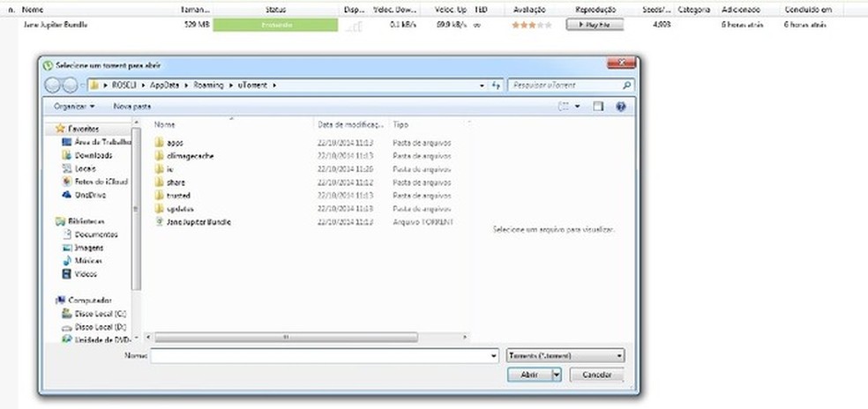Screen dimensions: 868x409
Task: Click the Abrir button
Action: pyautogui.click(x=529, y=376)
